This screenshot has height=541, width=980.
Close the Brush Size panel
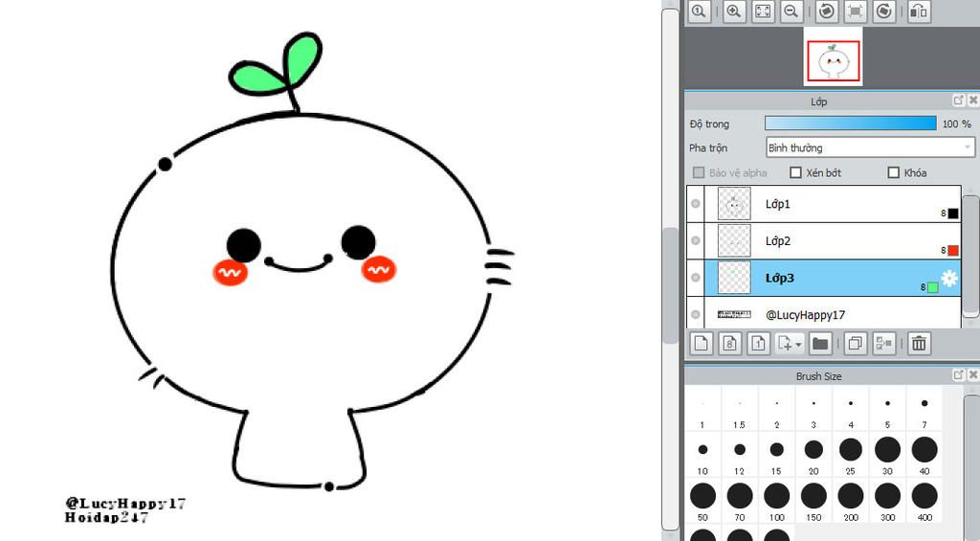[x=973, y=374]
